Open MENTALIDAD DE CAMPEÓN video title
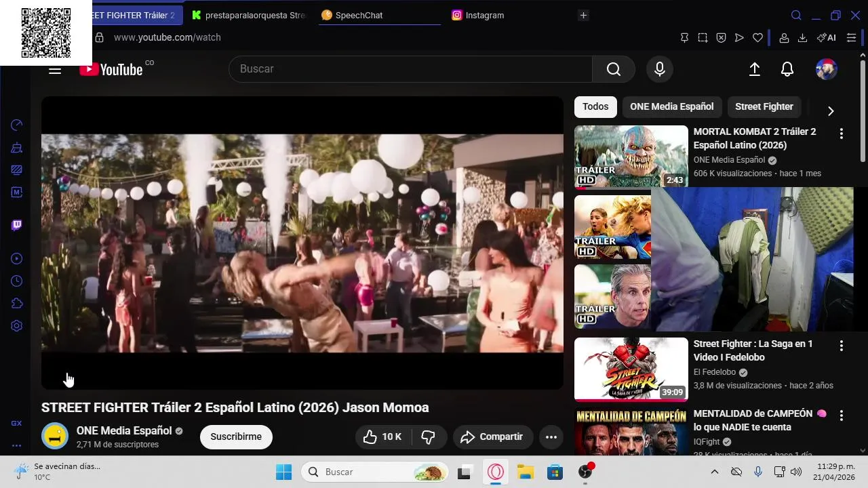This screenshot has width=868, height=488. (759, 420)
